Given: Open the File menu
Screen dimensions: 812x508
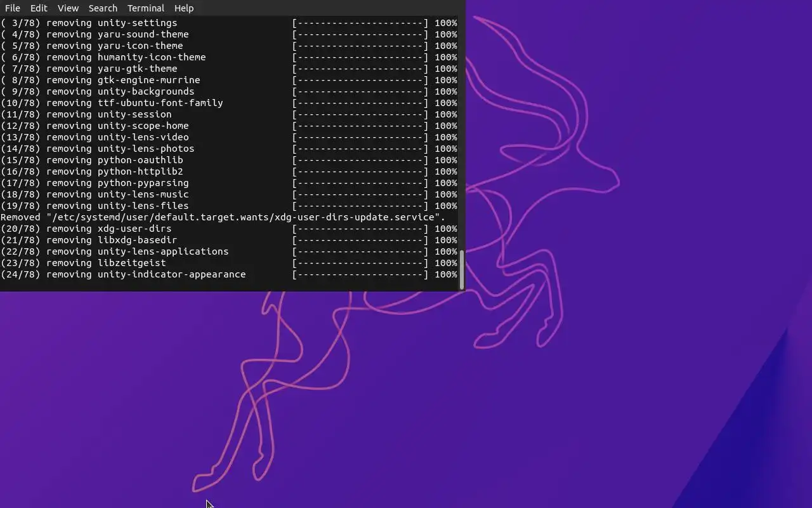Looking at the screenshot, I should click(x=13, y=8).
